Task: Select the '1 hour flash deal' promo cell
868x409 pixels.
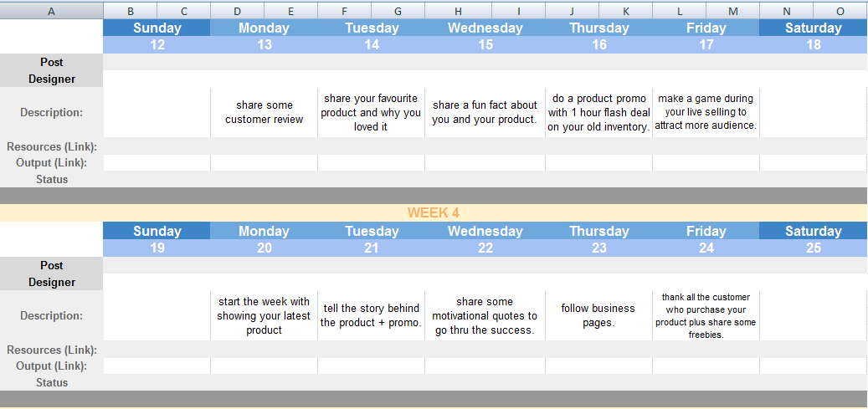Action: click(599, 112)
